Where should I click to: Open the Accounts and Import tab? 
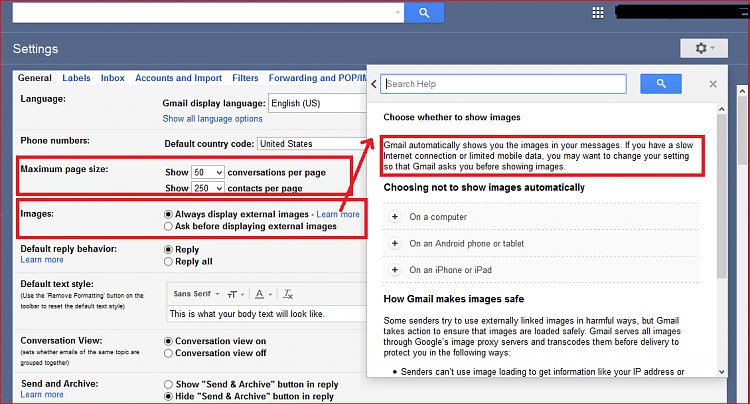[178, 78]
